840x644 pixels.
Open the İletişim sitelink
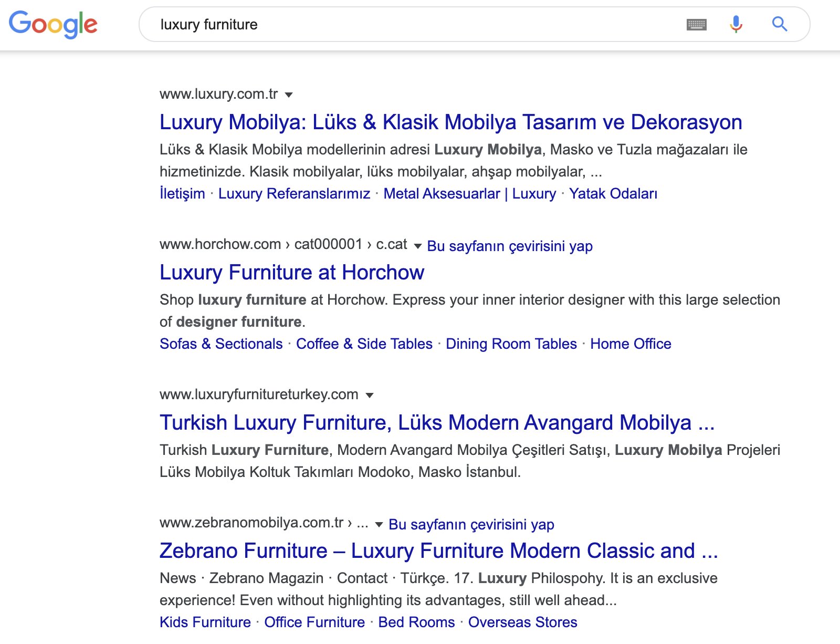click(182, 193)
